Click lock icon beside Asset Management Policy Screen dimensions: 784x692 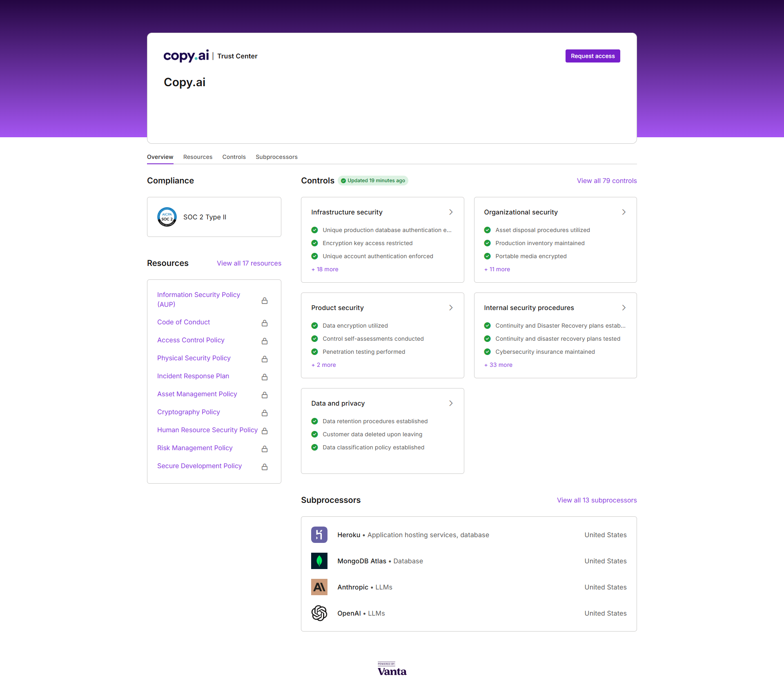(265, 395)
